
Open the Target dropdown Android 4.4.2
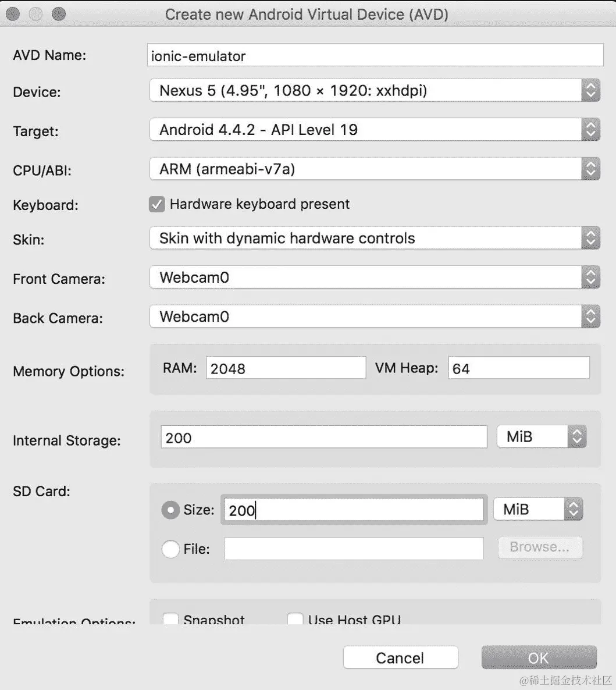point(375,130)
